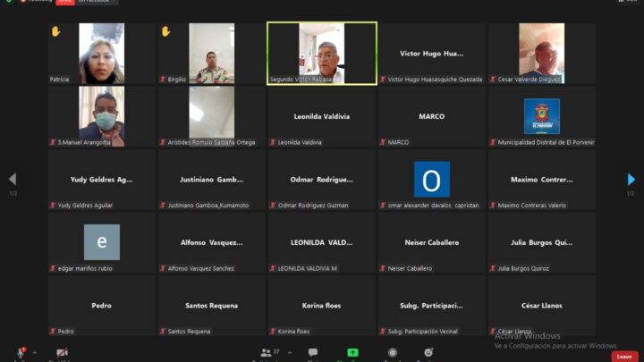Click the red Leave button
Screen dimensions: 644x362
tap(624, 357)
